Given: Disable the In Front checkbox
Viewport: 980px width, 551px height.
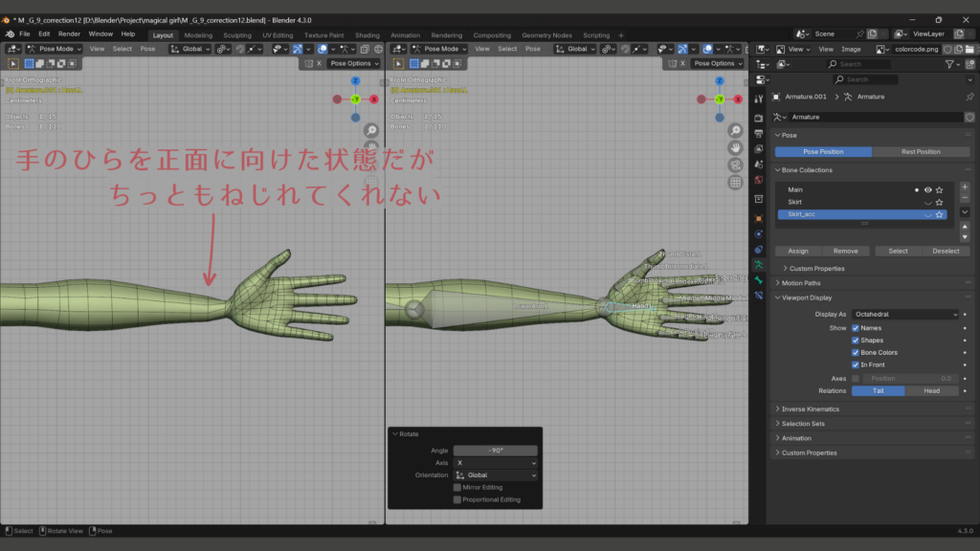Looking at the screenshot, I should pyautogui.click(x=856, y=364).
